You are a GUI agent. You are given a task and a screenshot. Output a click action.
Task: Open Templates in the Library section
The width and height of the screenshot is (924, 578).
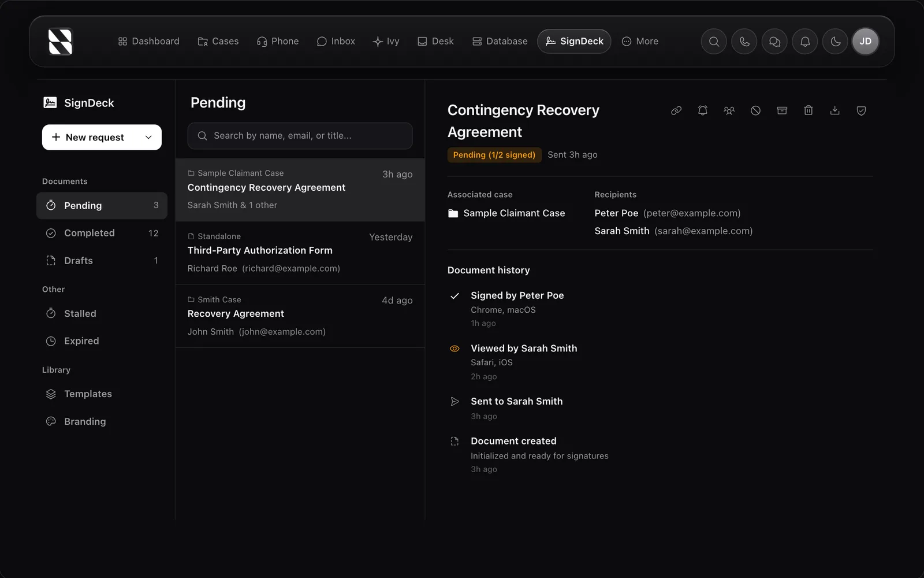pyautogui.click(x=102, y=394)
